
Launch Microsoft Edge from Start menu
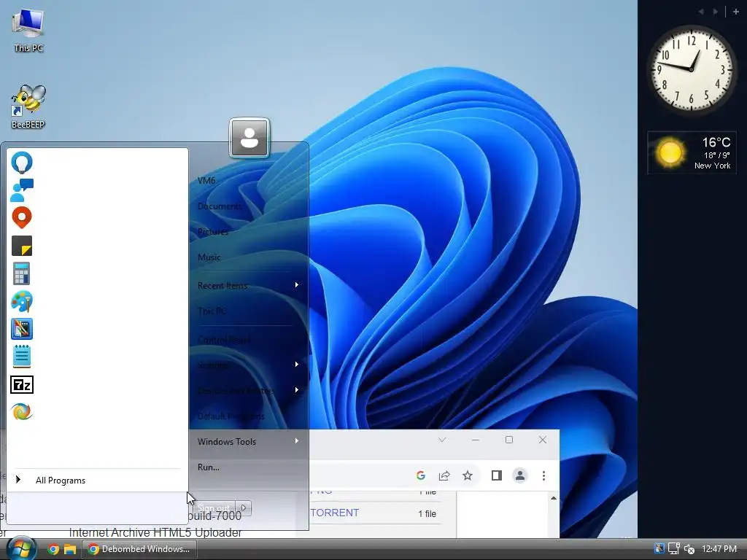pos(21,412)
